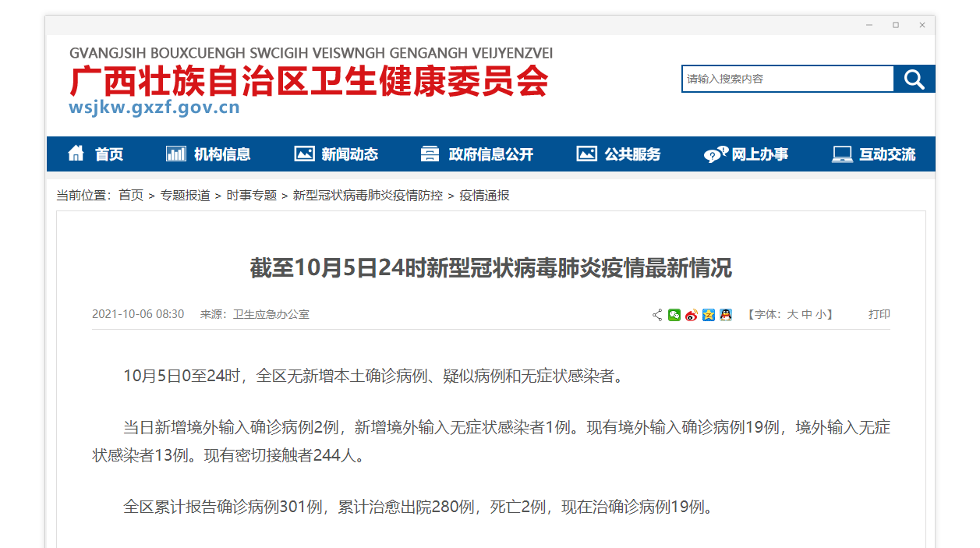Share to QZone star icon
Screen dimensions: 980x548
pyautogui.click(x=709, y=315)
